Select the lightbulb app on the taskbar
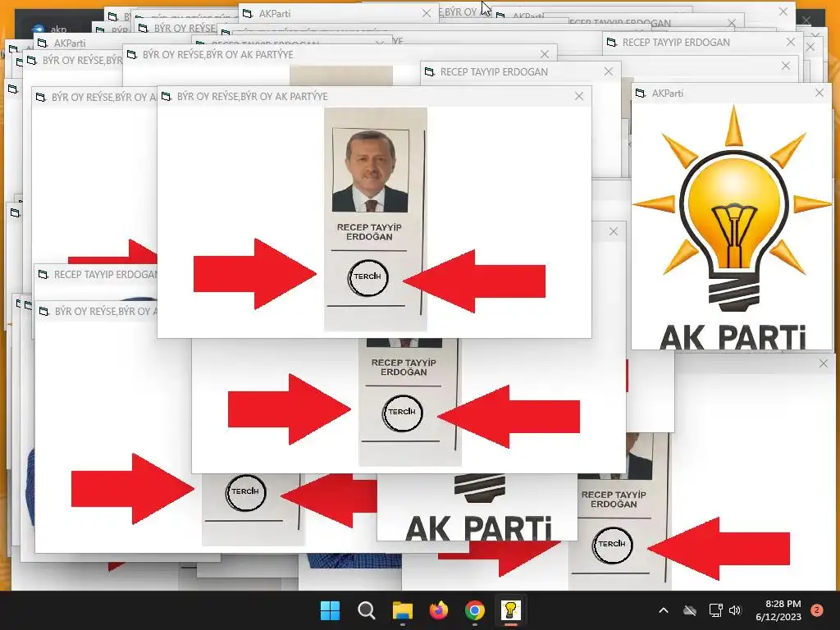 tap(510, 610)
